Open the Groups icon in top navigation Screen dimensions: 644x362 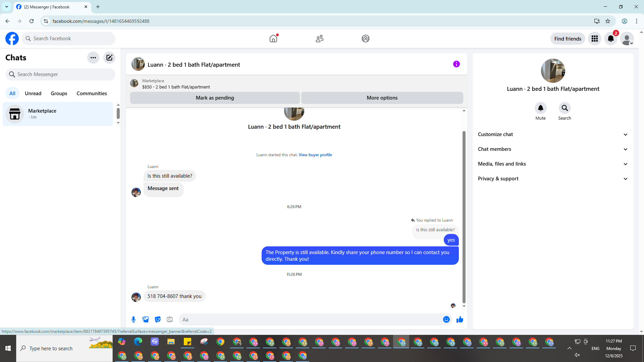[366, 39]
